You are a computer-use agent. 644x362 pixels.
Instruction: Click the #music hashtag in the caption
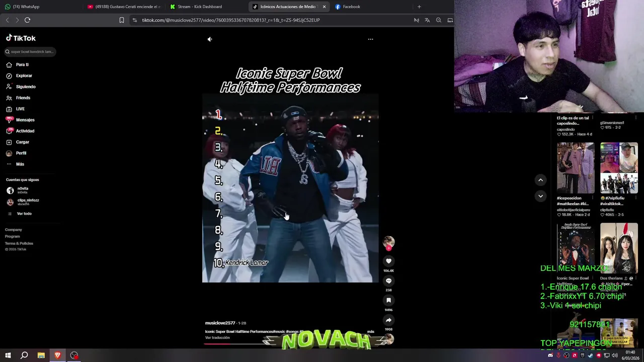click(279, 332)
